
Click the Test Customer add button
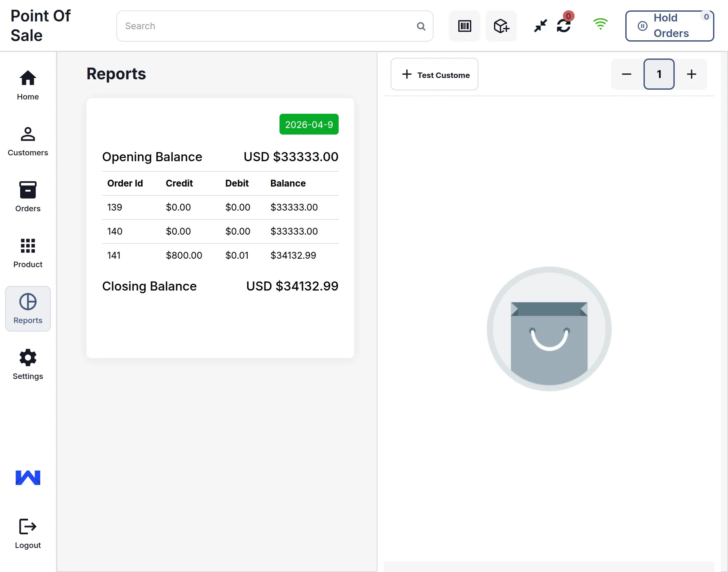click(434, 74)
